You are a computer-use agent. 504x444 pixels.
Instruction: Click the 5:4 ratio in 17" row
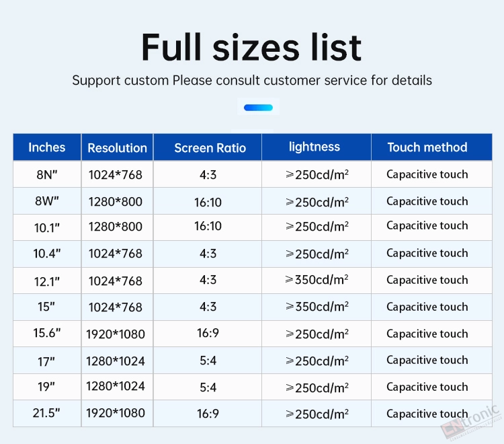point(208,361)
